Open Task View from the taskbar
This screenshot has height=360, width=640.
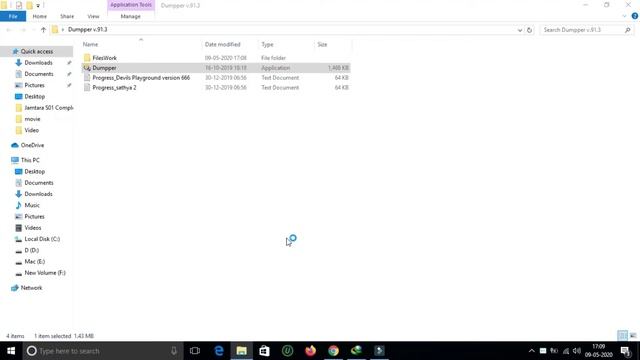pos(195,351)
